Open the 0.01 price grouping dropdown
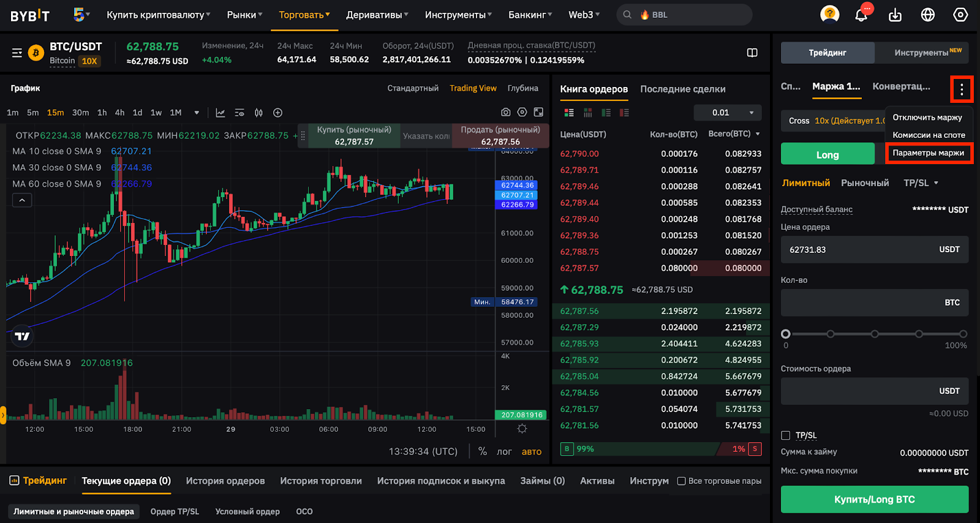The height and width of the screenshot is (523, 980). tap(728, 113)
